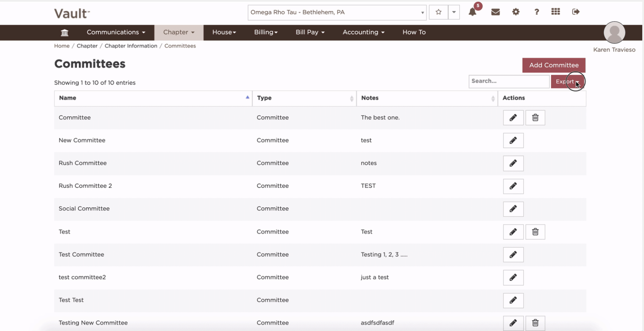This screenshot has width=644, height=331.
Task: Edit the New Committee row
Action: coord(513,140)
